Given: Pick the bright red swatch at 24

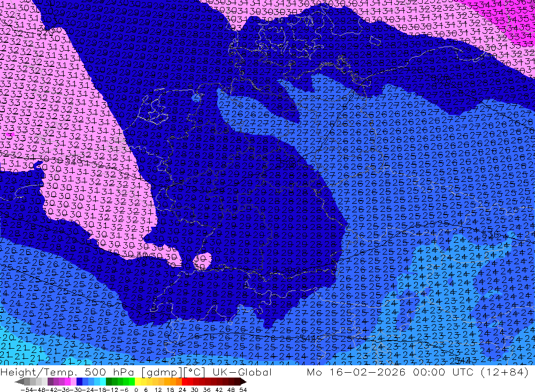Looking at the screenshot, I should point(185,382).
